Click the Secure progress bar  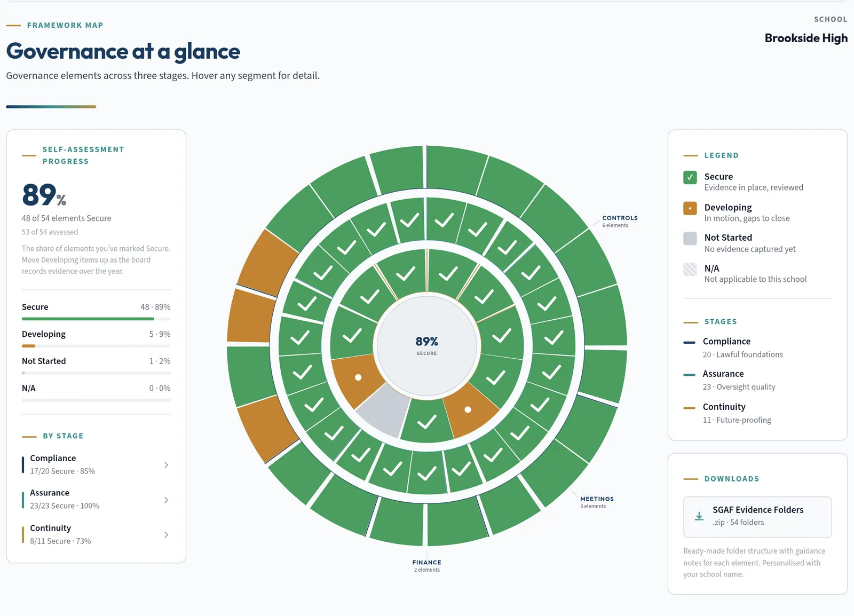tap(96, 319)
